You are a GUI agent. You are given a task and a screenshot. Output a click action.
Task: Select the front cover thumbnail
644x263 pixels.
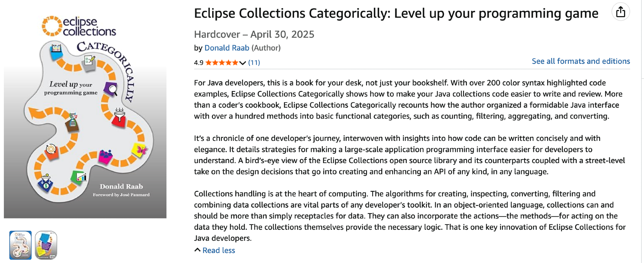(21, 245)
